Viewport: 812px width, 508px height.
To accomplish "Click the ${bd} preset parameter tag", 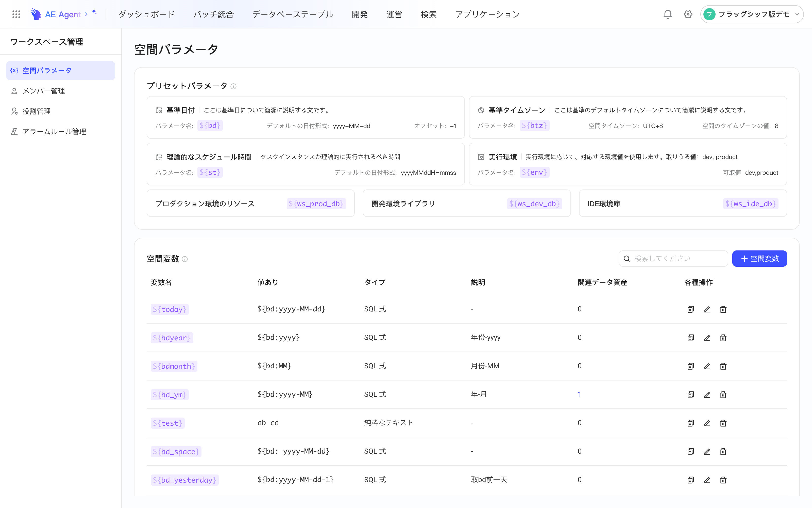I will [x=210, y=126].
